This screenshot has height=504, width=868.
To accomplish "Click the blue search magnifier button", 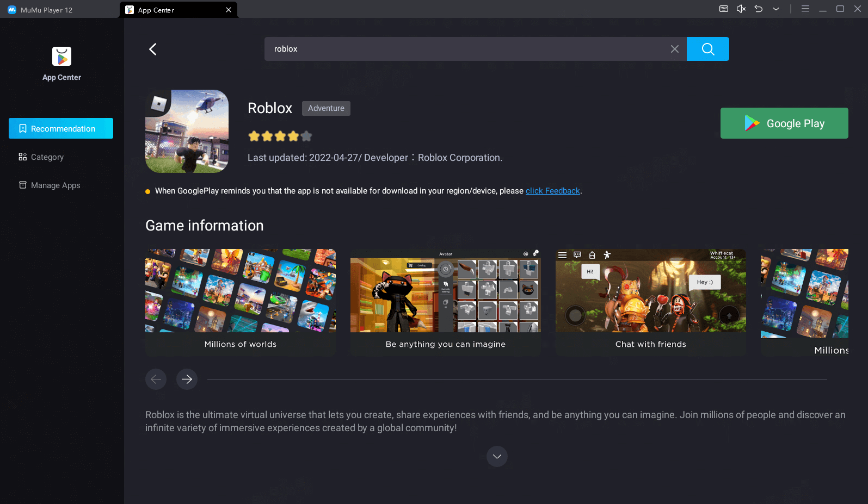I will point(707,49).
